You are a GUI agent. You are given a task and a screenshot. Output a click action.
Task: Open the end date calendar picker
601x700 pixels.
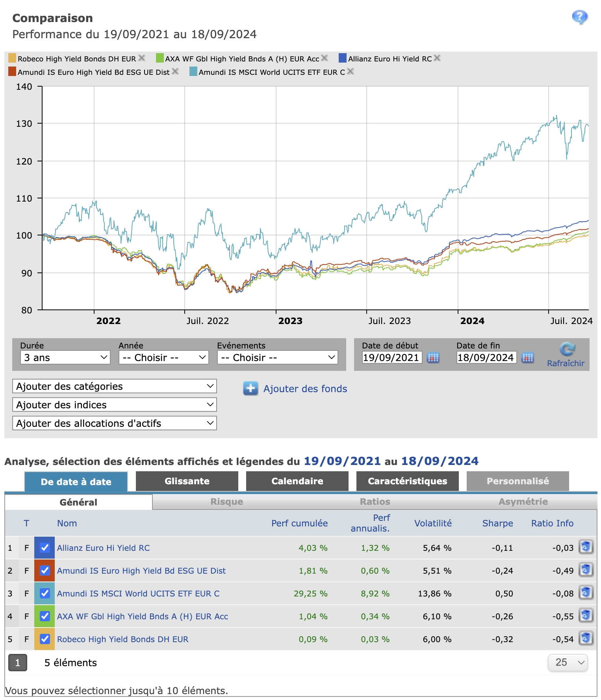click(528, 357)
